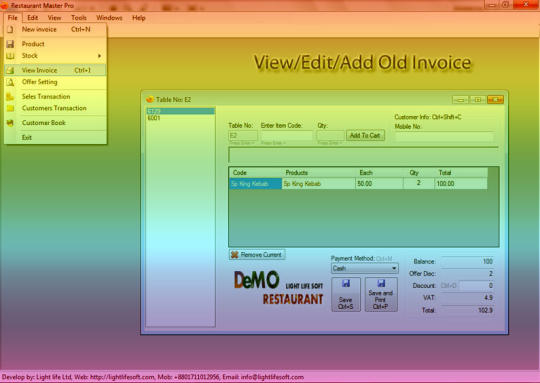This screenshot has width=540, height=383.
Task: Click the quantity 2 cell
Action: point(419,184)
